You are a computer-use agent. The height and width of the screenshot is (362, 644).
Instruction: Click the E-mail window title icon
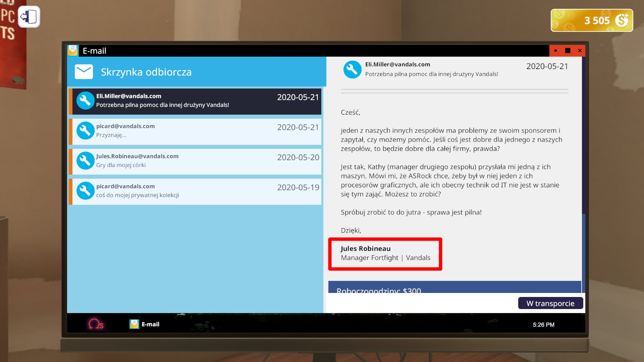click(73, 51)
